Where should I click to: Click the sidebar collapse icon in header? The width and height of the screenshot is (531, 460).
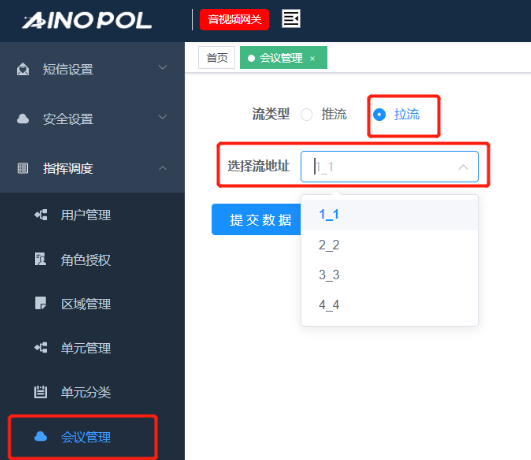point(291,19)
